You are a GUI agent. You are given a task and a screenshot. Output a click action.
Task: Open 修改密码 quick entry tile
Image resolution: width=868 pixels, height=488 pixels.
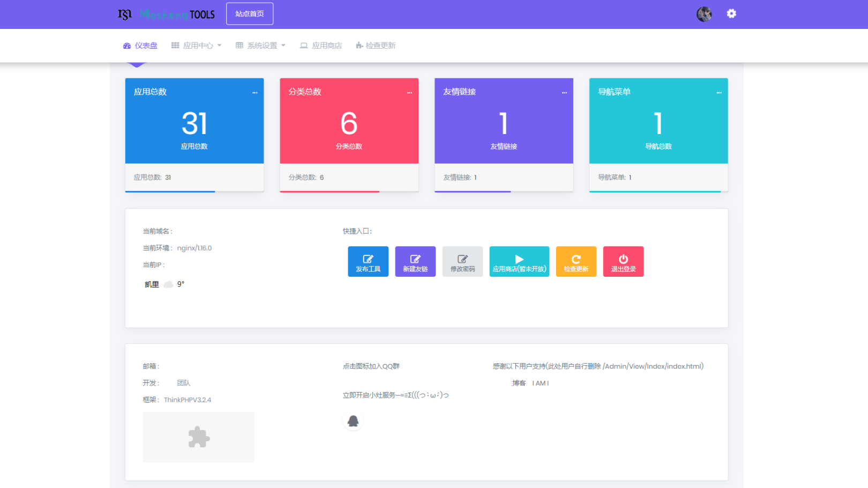[x=462, y=262]
